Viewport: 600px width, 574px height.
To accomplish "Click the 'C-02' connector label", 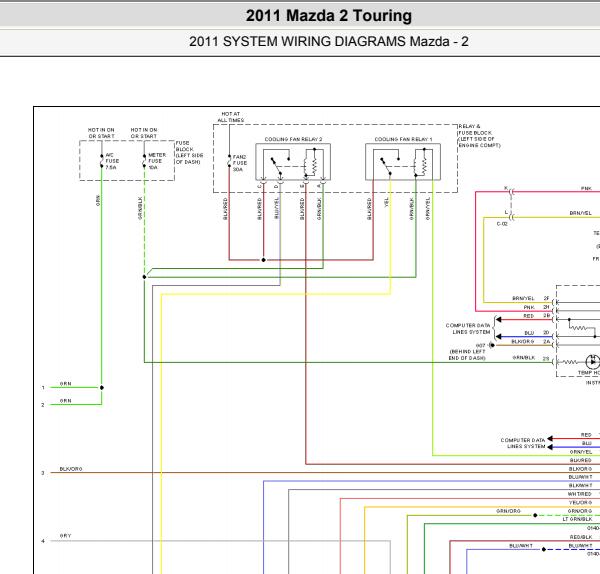I will (502, 224).
